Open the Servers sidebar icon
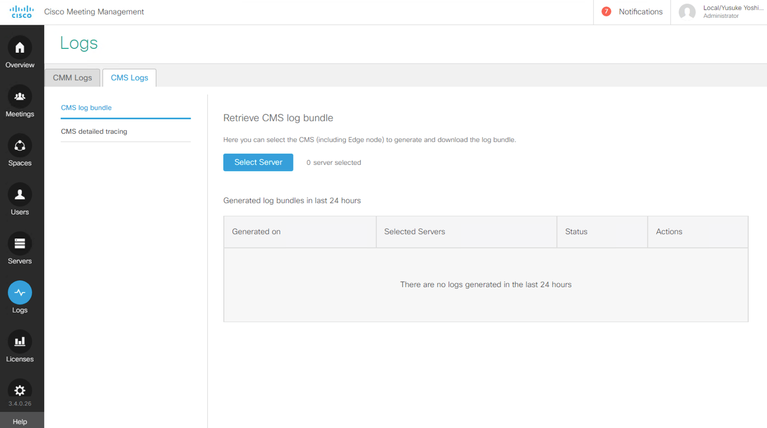The image size is (767, 428). pos(20,243)
